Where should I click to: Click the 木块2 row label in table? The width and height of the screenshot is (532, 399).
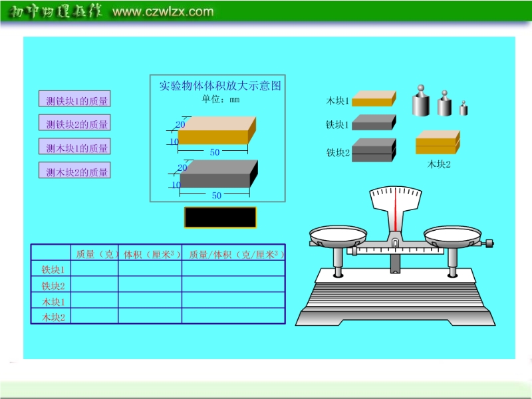click(x=53, y=317)
